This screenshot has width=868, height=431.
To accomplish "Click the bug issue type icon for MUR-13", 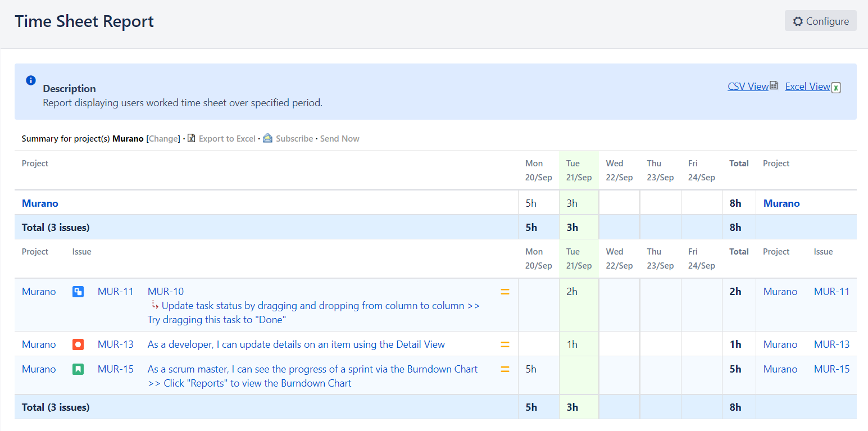I will 78,344.
